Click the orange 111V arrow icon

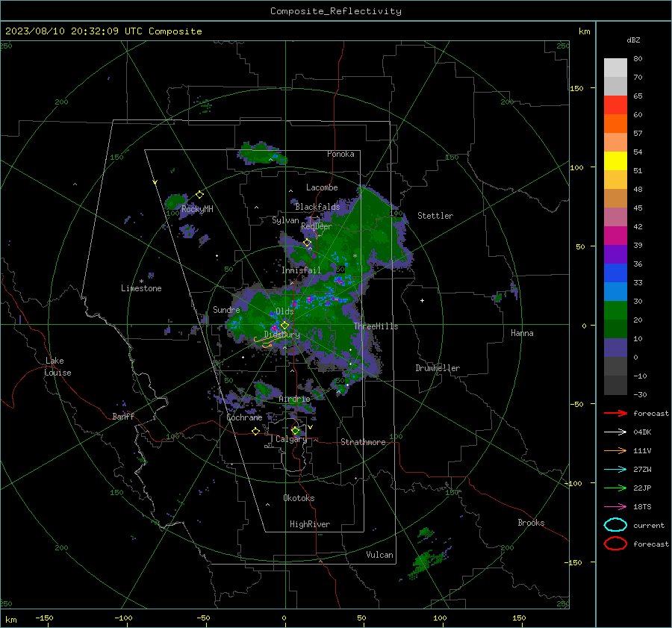click(x=615, y=450)
